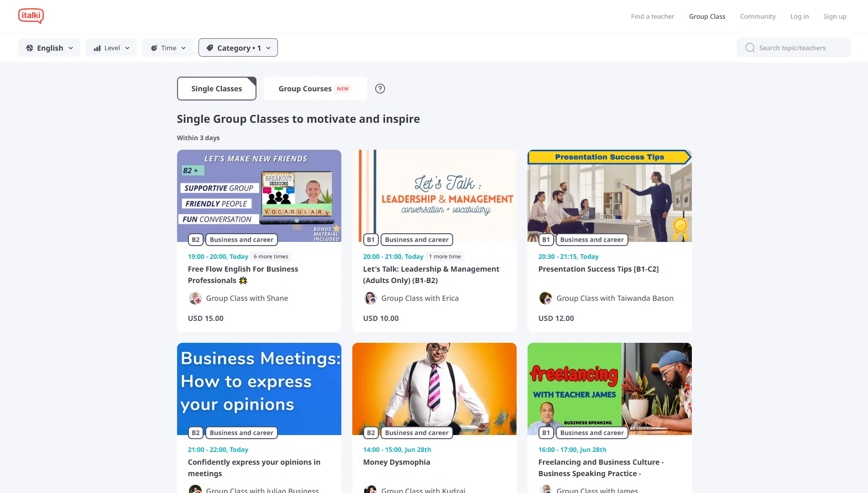This screenshot has width=868, height=493.
Task: Click B2 level badge on Money Dysmophia card
Action: pos(371,433)
